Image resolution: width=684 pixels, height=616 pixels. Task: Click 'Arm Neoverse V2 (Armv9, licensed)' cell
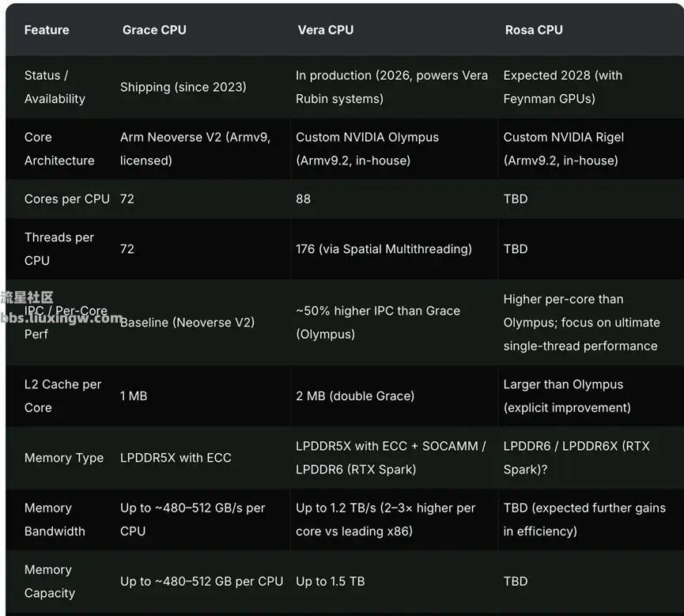point(195,149)
